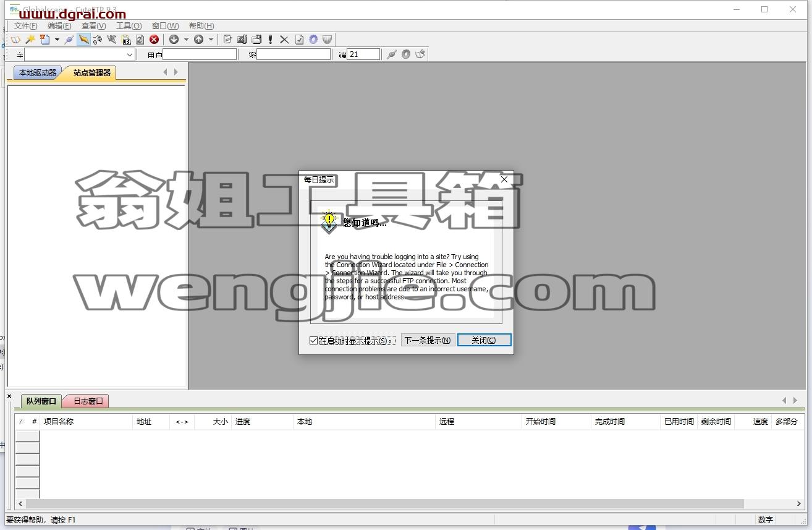Viewport: 812px width, 530px height.
Task: Open the 工具(O) menu
Action: point(129,26)
